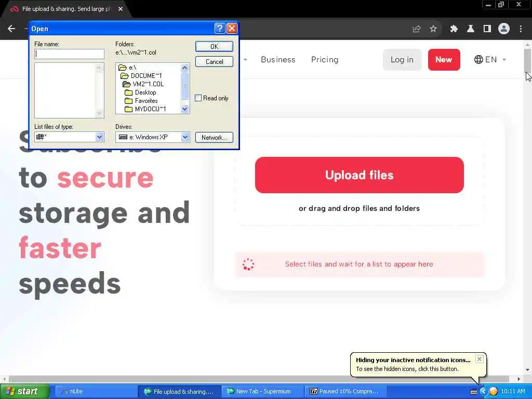The width and height of the screenshot is (532, 399).
Task: Select the Favorites folder
Action: (x=141, y=101)
